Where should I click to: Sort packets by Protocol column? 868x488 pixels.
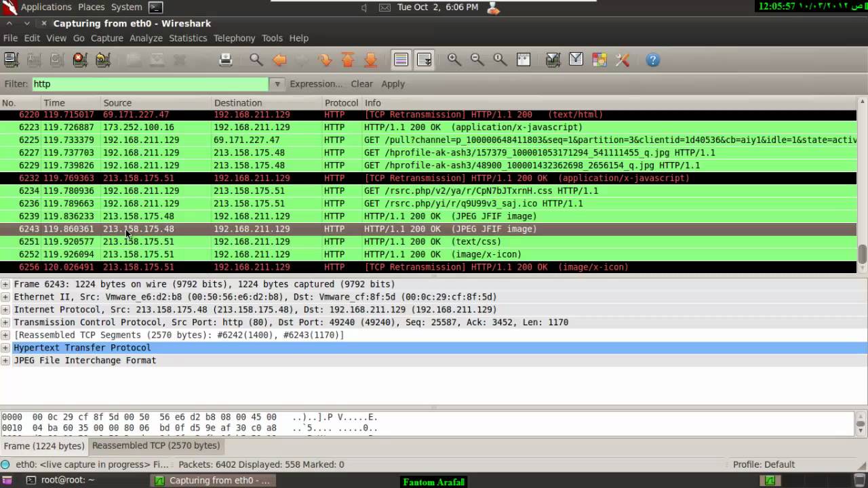(342, 103)
